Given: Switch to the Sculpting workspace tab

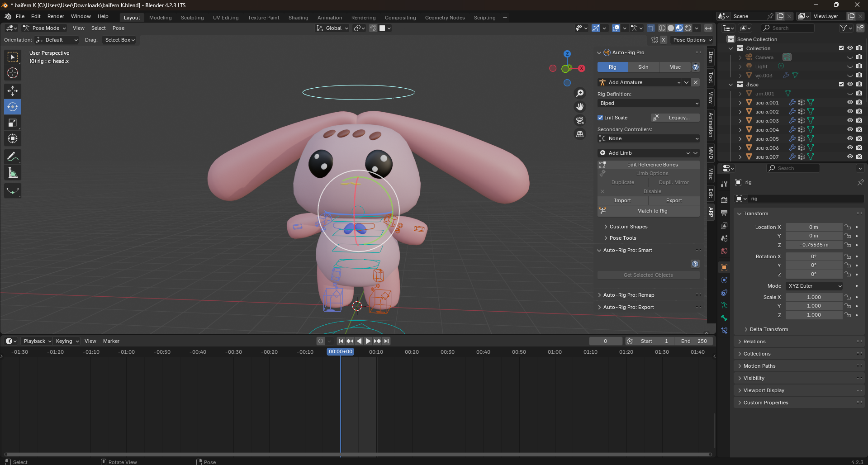Looking at the screenshot, I should (x=192, y=18).
